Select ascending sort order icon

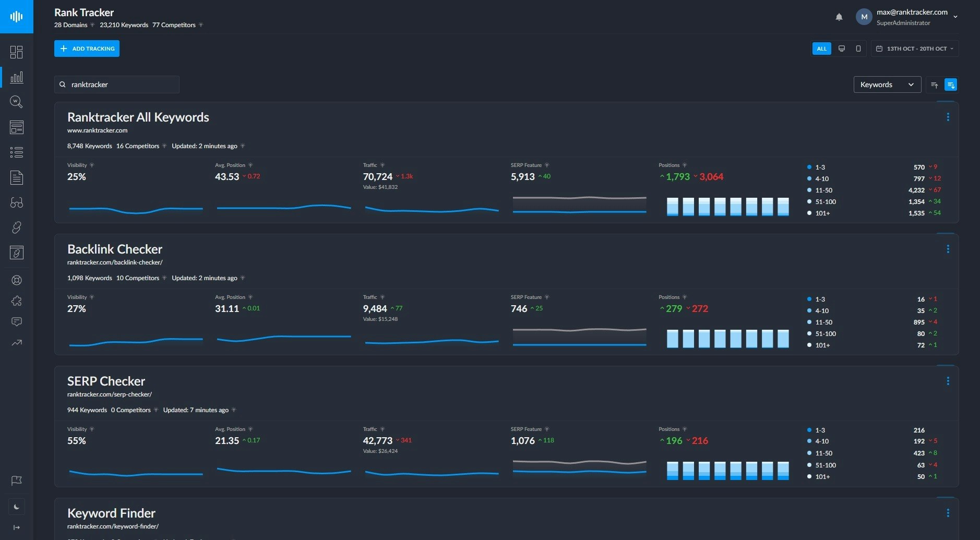click(x=935, y=85)
